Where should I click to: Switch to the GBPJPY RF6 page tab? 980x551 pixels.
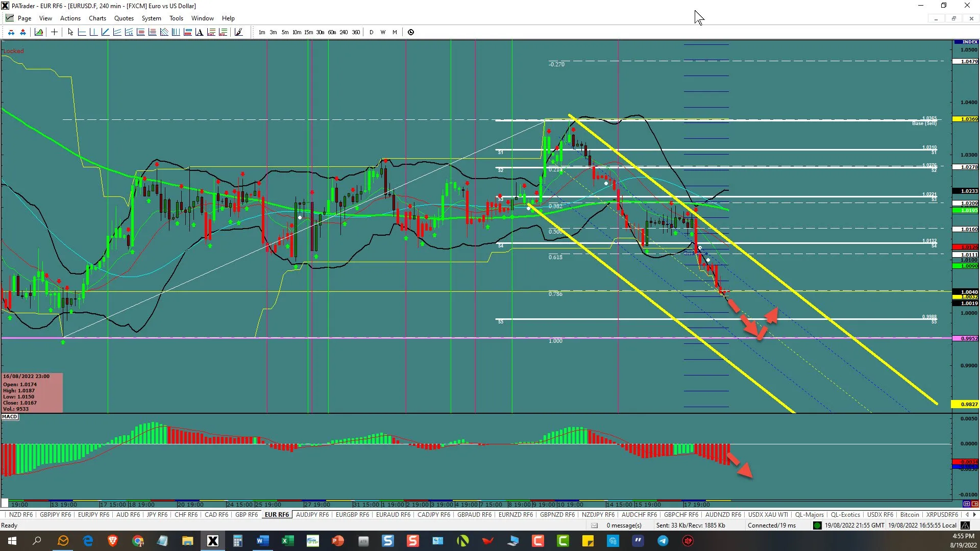[x=56, y=515]
